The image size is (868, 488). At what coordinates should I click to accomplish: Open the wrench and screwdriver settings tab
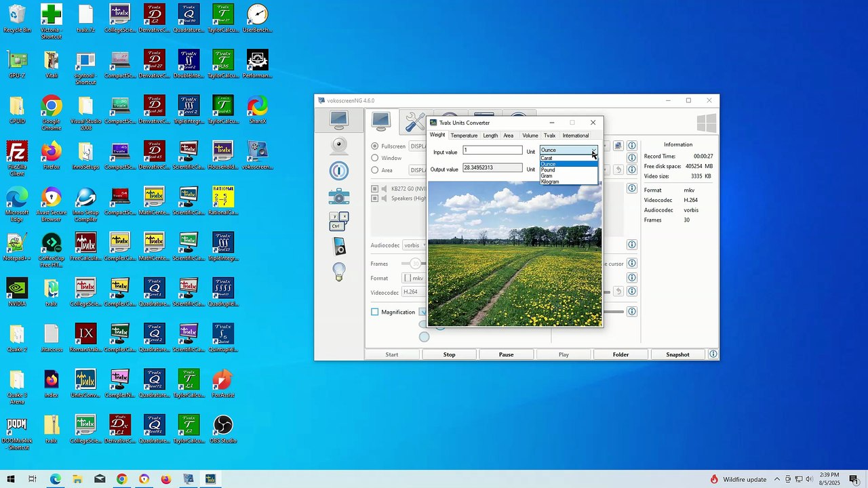tap(415, 122)
